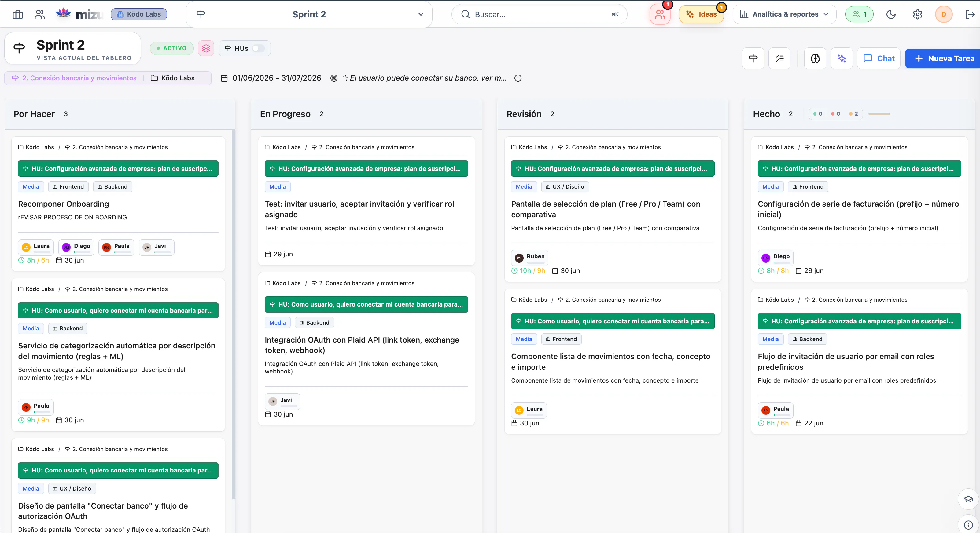The width and height of the screenshot is (980, 533).
Task: Show sprint goal info icon
Action: (518, 78)
